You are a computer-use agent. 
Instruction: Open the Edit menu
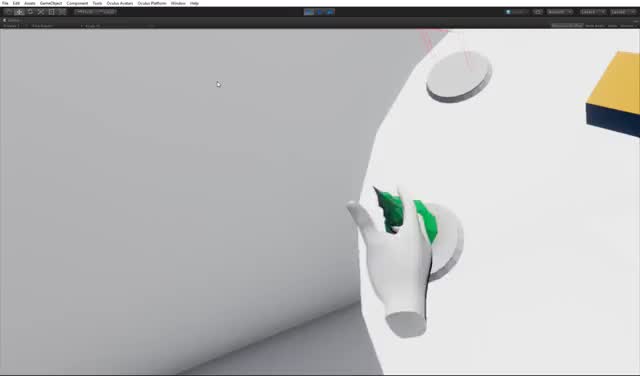click(16, 3)
